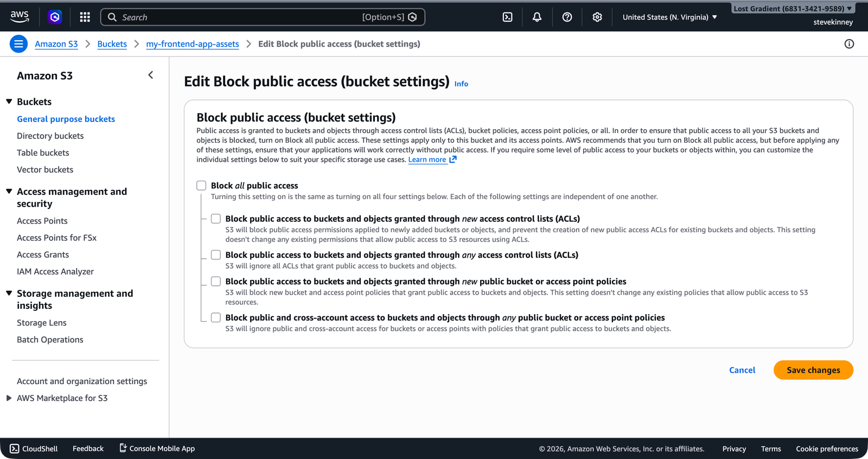The image size is (868, 459).
Task: Go to Amazon S3 breadcrumb
Action: [x=56, y=44]
